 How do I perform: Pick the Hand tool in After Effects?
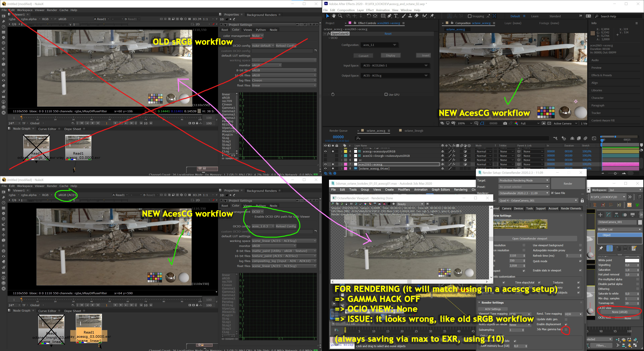click(x=334, y=16)
